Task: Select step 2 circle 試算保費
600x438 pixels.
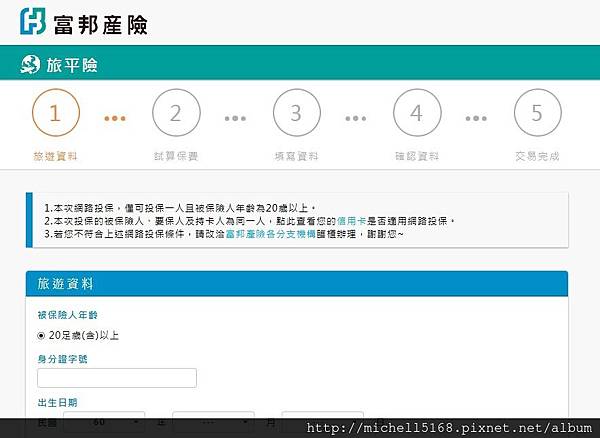Action: (x=176, y=112)
